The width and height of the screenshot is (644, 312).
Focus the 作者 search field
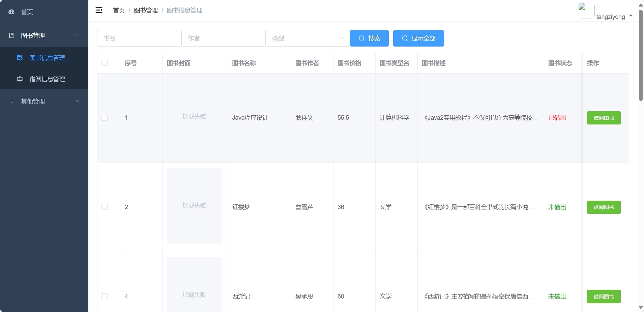pyautogui.click(x=224, y=38)
